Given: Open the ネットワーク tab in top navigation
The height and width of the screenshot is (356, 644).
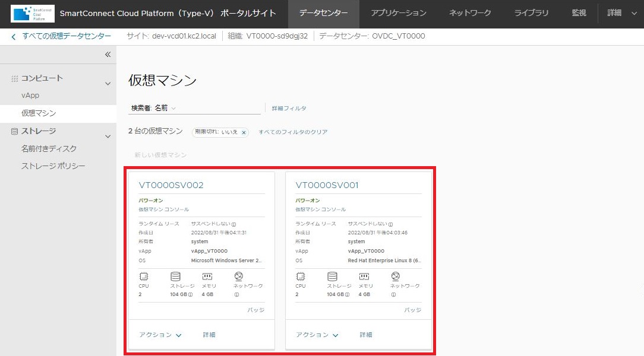Looking at the screenshot, I should pos(470,14).
